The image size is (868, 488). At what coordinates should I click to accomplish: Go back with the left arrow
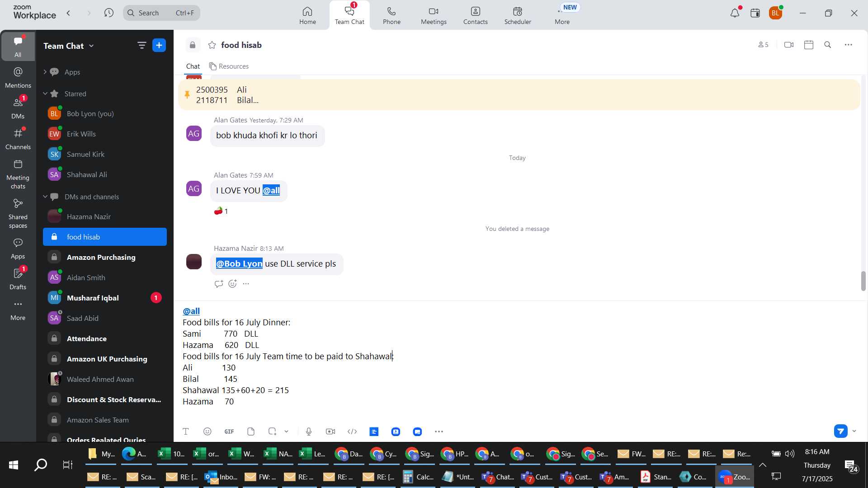(x=68, y=13)
